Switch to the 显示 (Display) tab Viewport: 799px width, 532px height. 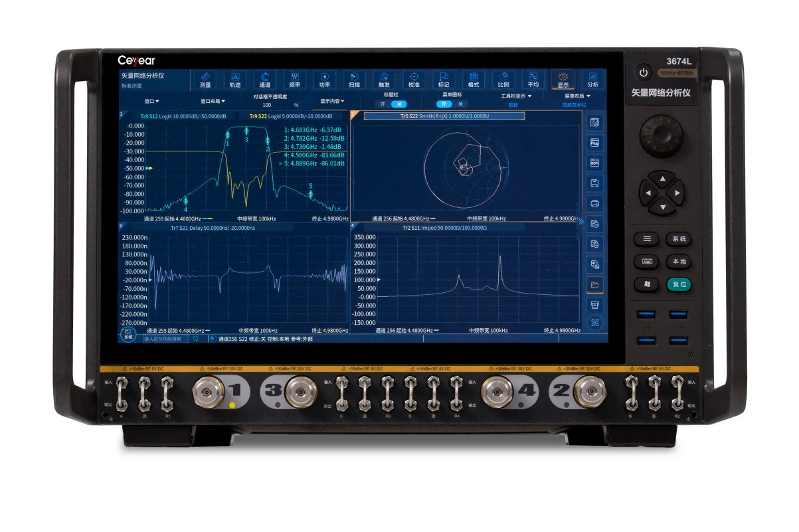[x=563, y=80]
